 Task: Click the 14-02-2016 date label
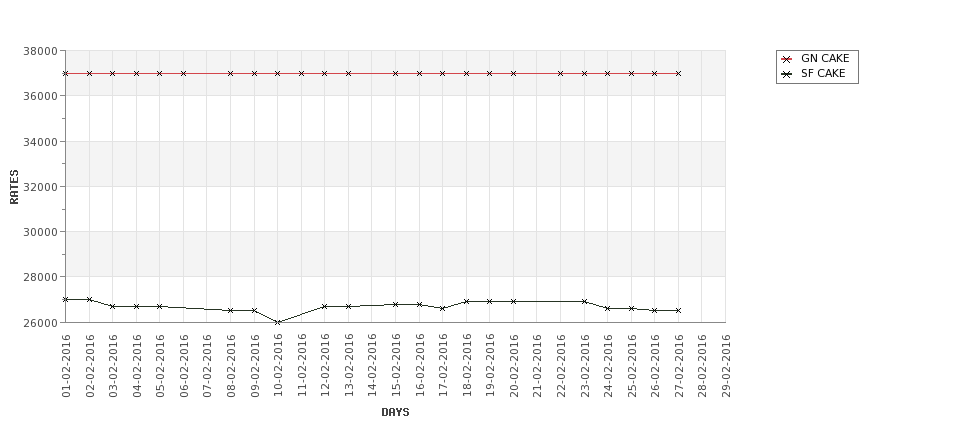(372, 366)
